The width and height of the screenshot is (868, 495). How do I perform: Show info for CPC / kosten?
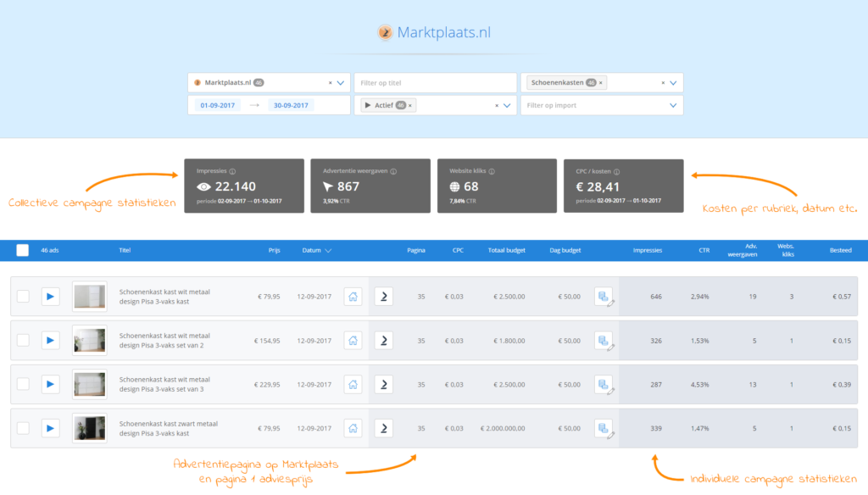[x=617, y=172]
